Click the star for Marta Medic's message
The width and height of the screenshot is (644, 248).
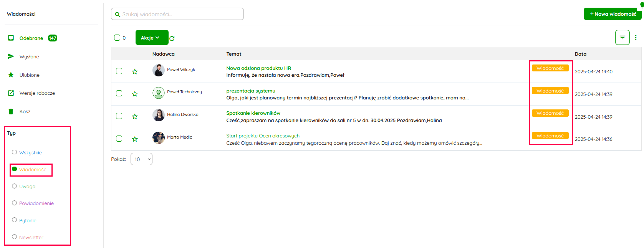tap(135, 139)
